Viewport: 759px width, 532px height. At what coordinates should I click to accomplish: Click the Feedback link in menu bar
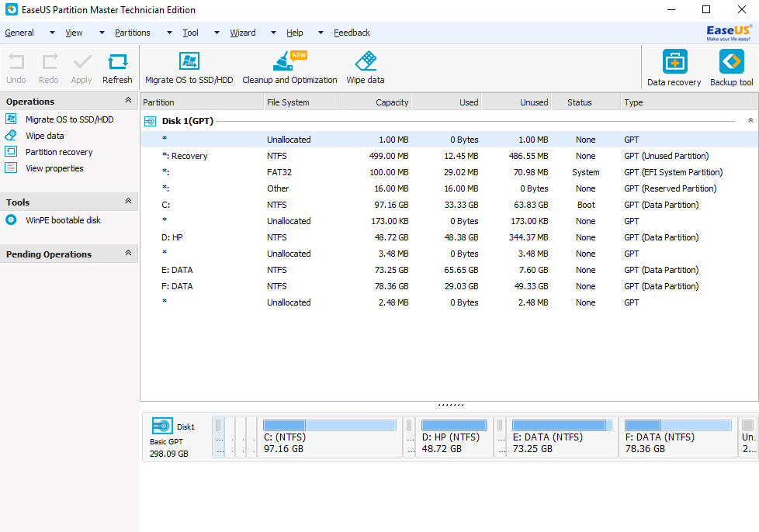click(352, 33)
